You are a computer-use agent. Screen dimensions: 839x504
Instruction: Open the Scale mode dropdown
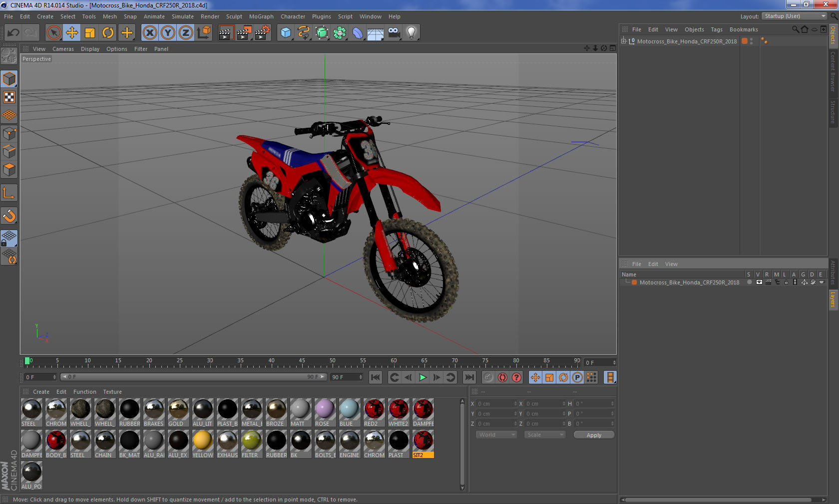544,435
